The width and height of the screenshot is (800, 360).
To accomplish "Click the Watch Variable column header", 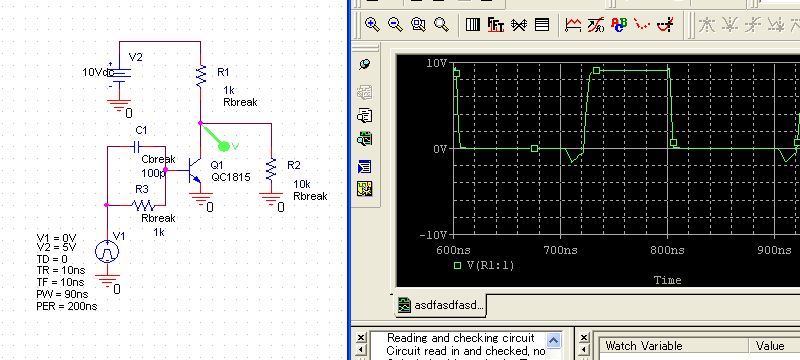I will coord(672,346).
